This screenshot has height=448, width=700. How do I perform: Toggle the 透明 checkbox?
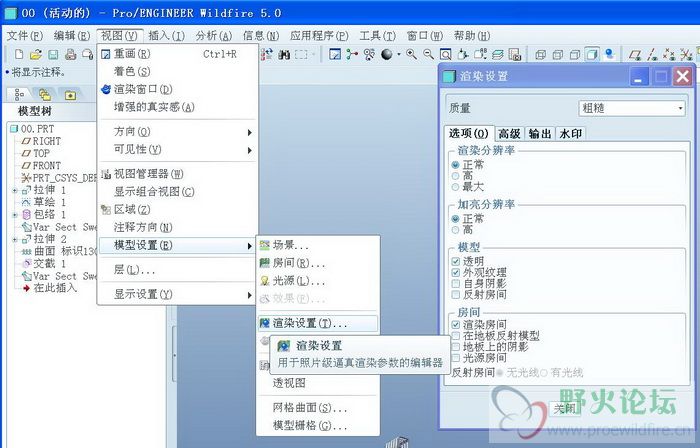click(455, 261)
